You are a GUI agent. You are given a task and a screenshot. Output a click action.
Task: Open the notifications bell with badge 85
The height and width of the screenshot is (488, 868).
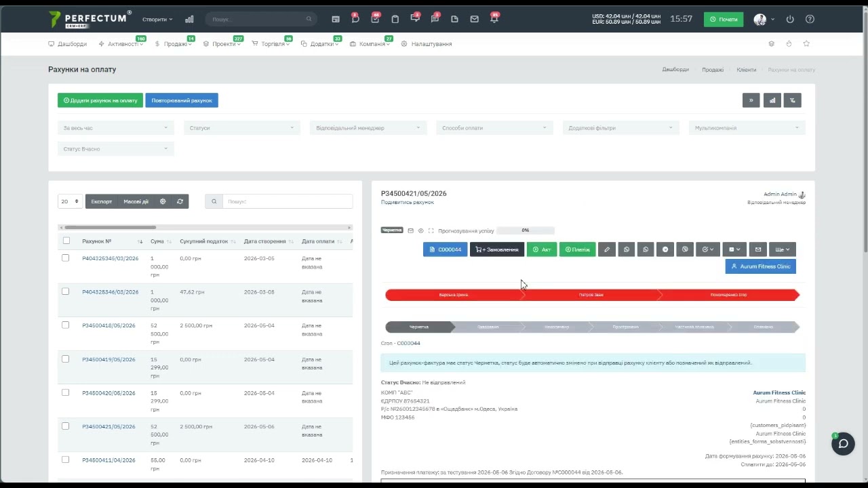pyautogui.click(x=494, y=19)
